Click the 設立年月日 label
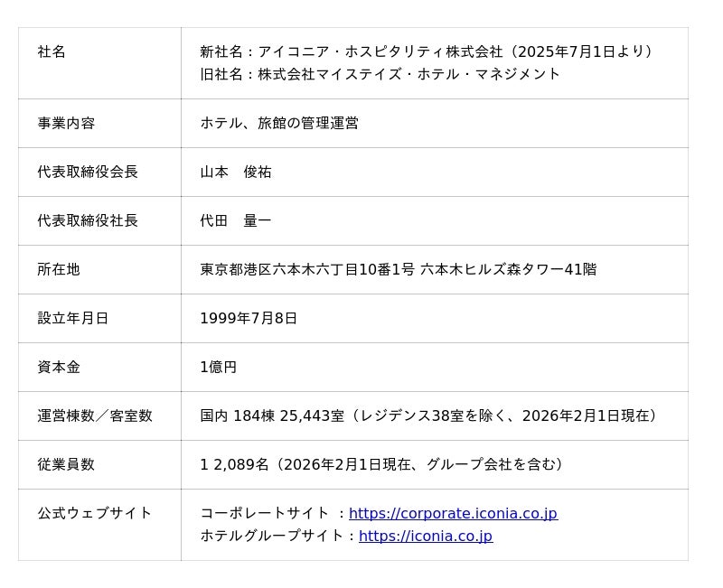 [x=73, y=319]
